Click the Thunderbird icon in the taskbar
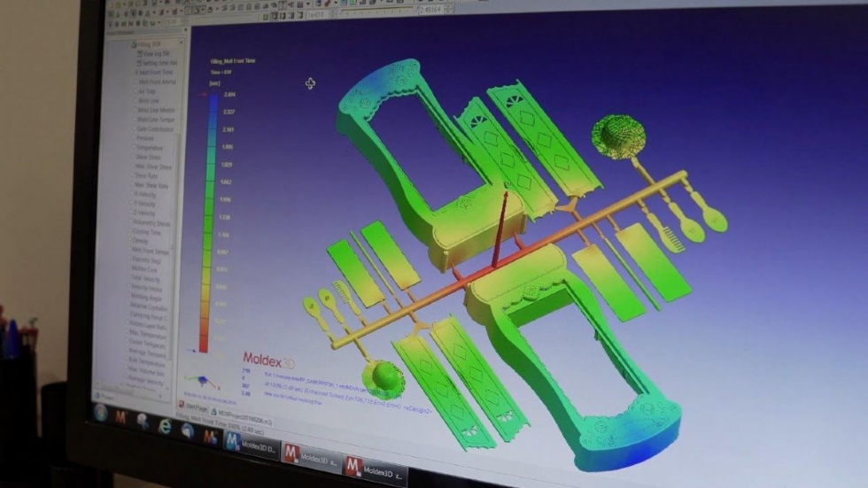Screen dimensions: 868x488 pos(187,431)
